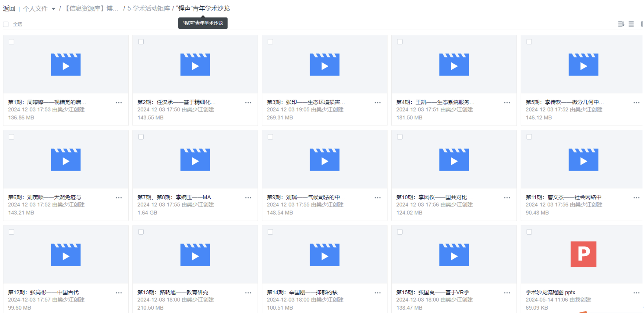This screenshot has height=316, width=644.
Task: Open the 个人文件 dropdown arrow
Action: (54, 9)
